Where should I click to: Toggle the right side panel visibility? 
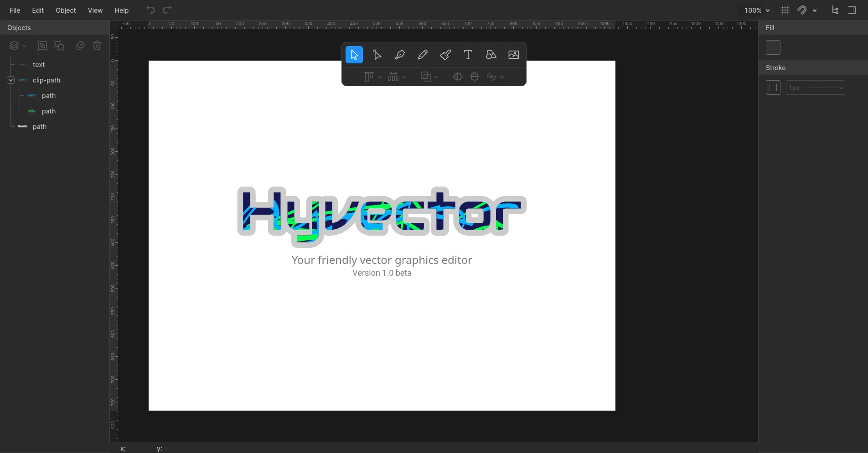coord(853,10)
